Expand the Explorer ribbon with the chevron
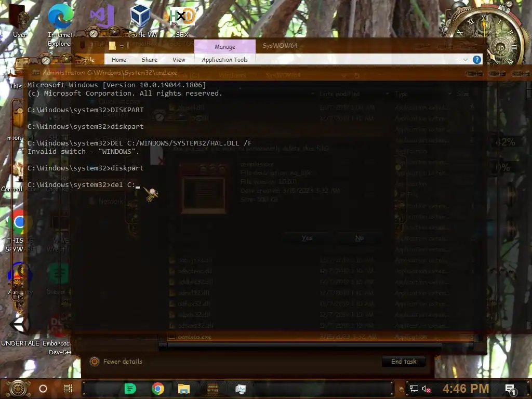 pos(465,60)
